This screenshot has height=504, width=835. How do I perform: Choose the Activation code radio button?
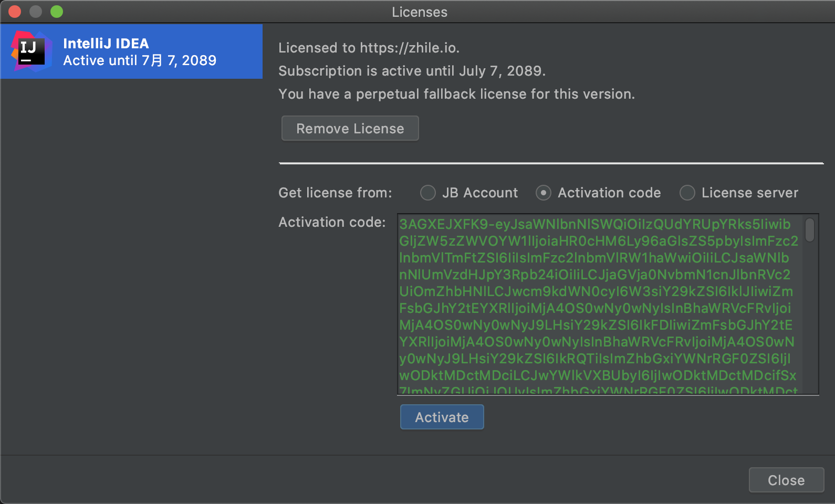pyautogui.click(x=544, y=193)
